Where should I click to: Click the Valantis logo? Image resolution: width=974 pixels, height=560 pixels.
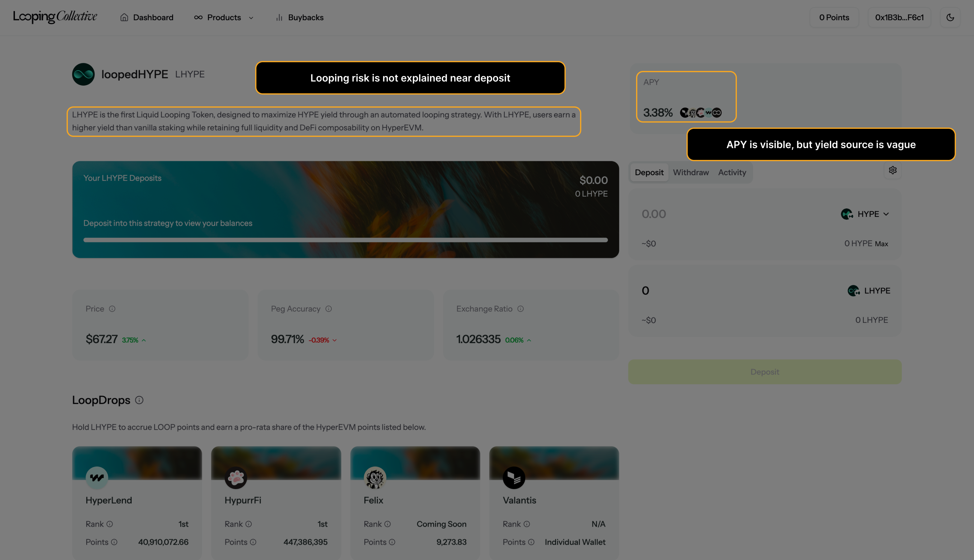click(x=514, y=478)
